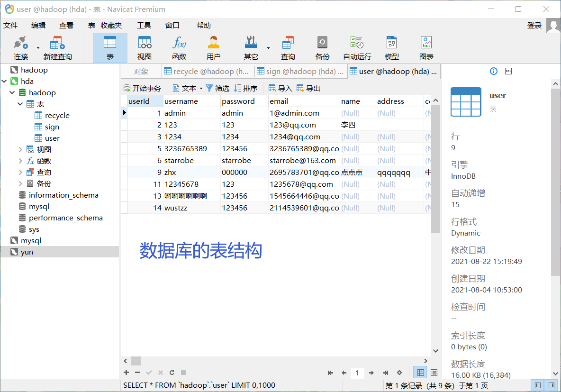Open the Edit (编辑) menu
Screen dimensions: 561x392
[38, 26]
